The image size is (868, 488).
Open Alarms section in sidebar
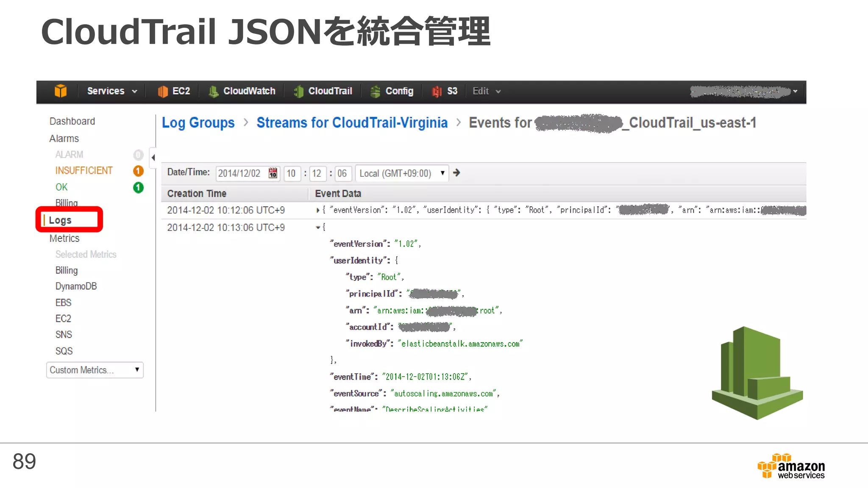(64, 139)
